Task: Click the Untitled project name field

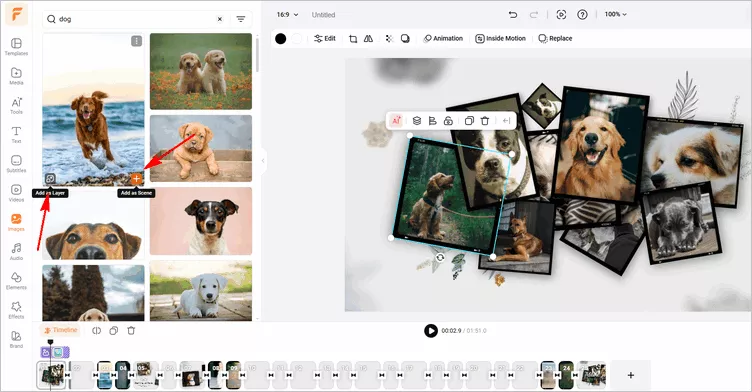Action: coord(324,15)
